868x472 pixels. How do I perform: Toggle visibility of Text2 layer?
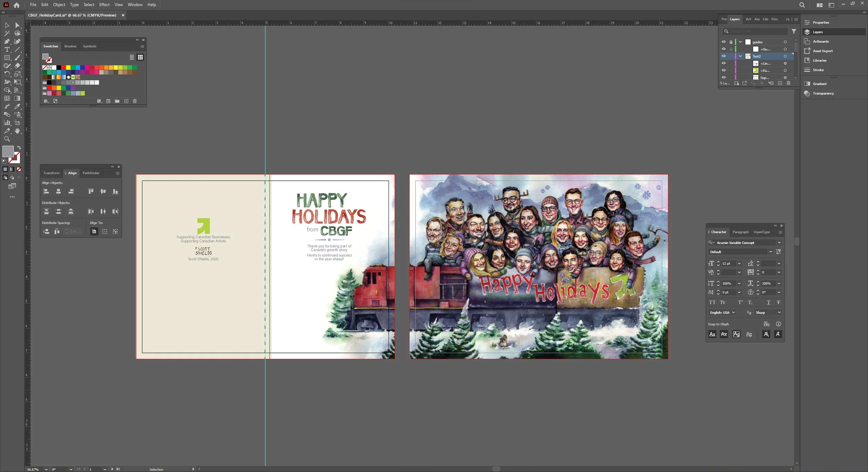724,56
